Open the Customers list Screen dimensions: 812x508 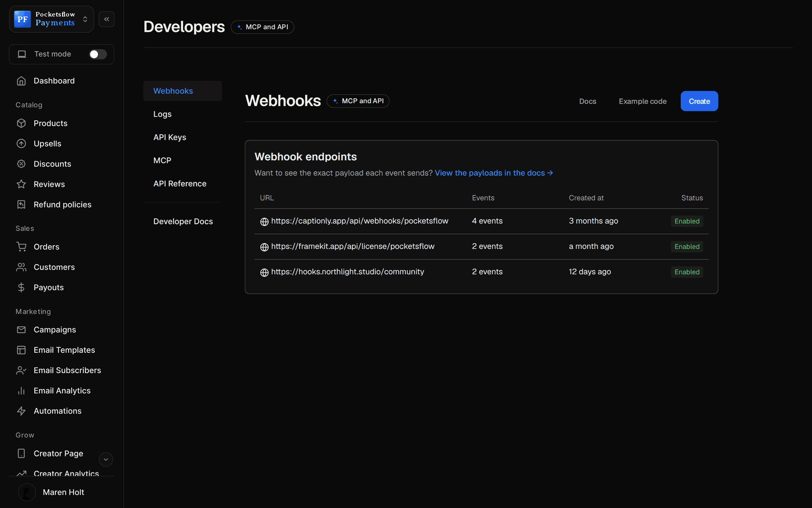[x=54, y=267]
